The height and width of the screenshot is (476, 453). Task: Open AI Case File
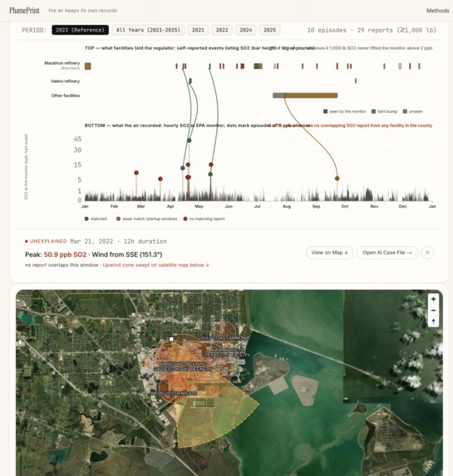(387, 253)
